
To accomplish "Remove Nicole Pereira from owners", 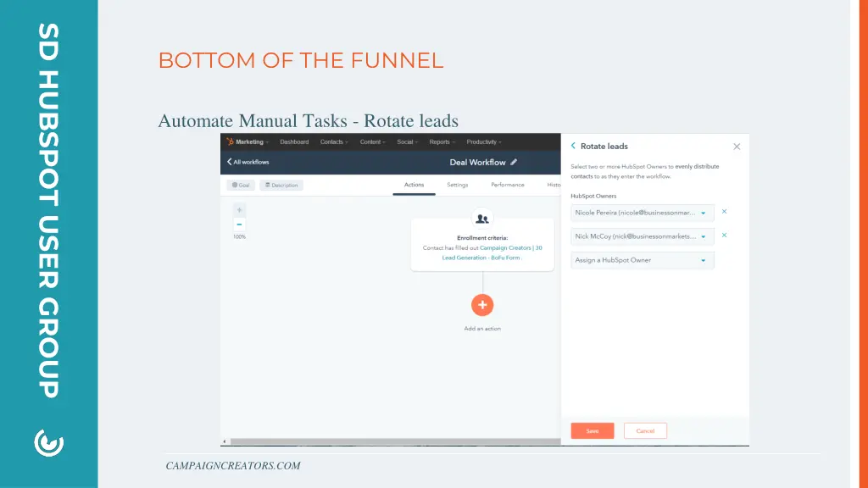I will click(x=724, y=212).
